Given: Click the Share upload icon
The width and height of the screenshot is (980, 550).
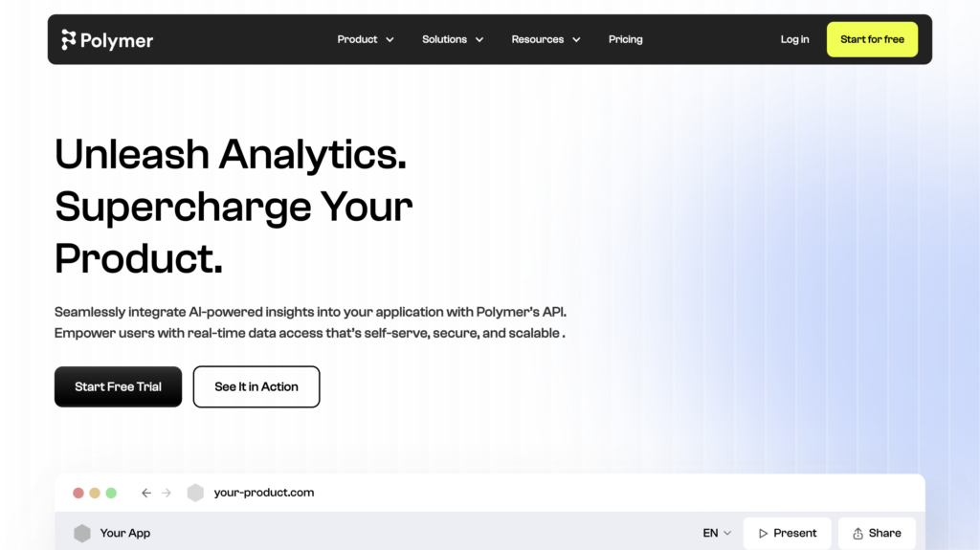Looking at the screenshot, I should (x=858, y=533).
